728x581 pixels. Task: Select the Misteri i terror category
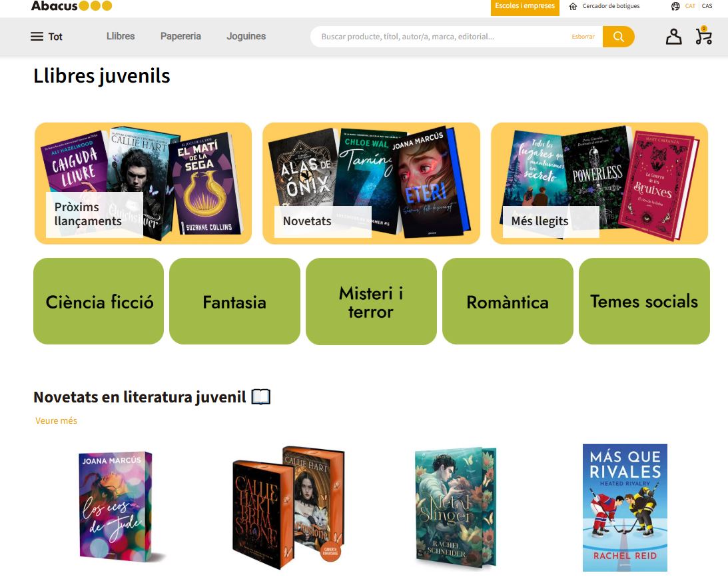[x=371, y=301]
